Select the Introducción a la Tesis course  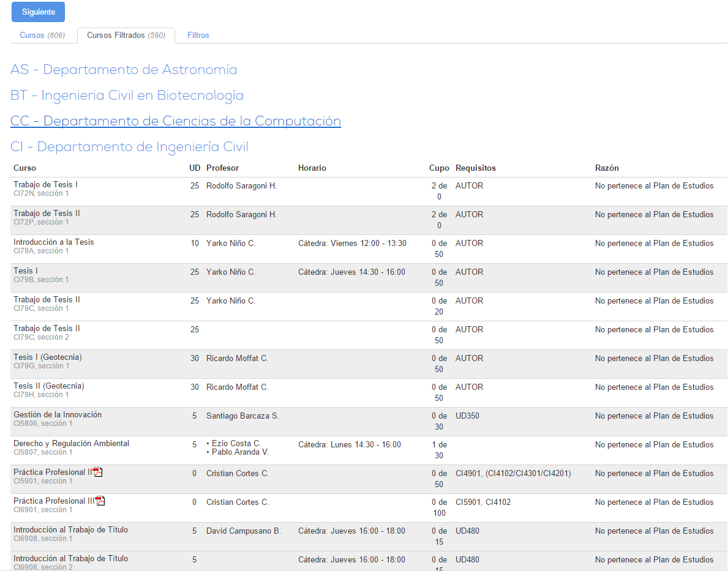click(x=54, y=242)
